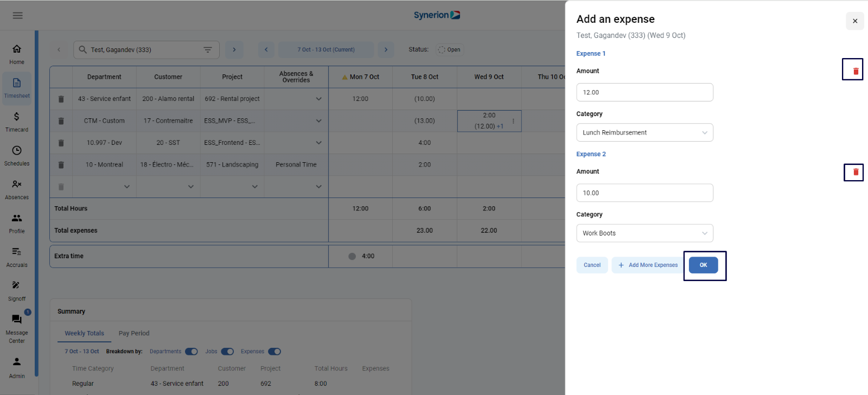Go to the next week
The height and width of the screenshot is (395, 868).
pyautogui.click(x=386, y=50)
